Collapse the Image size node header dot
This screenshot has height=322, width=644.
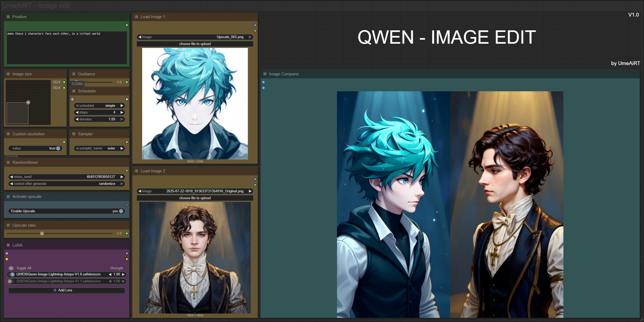pyautogui.click(x=8, y=74)
